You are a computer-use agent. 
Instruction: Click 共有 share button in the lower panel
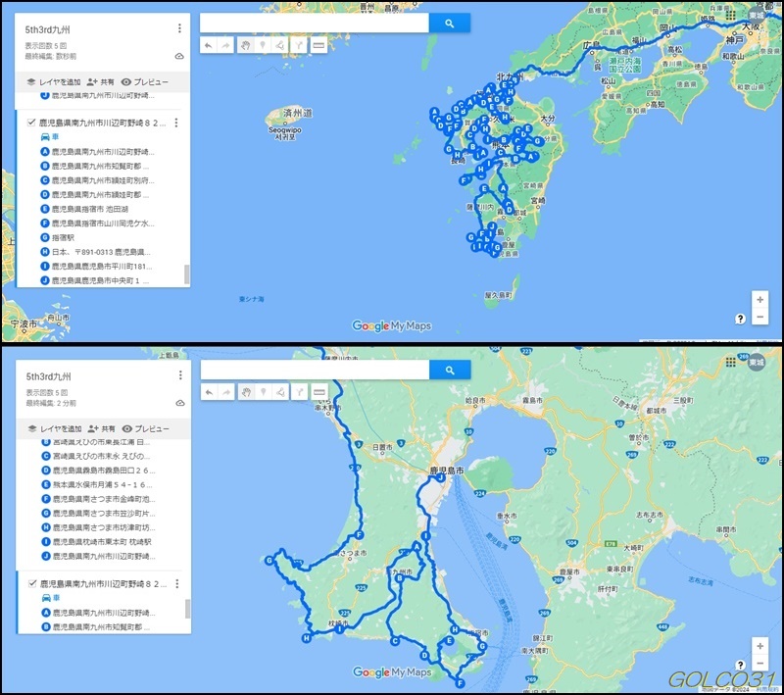point(101,429)
